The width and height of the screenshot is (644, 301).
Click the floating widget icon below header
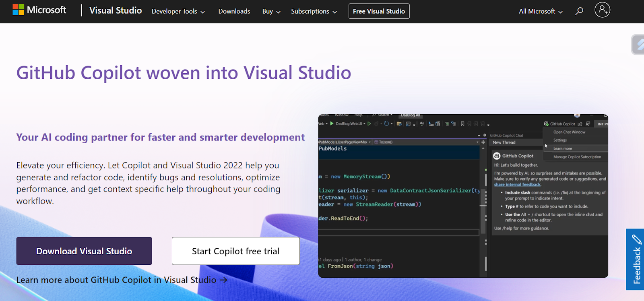tap(638, 44)
